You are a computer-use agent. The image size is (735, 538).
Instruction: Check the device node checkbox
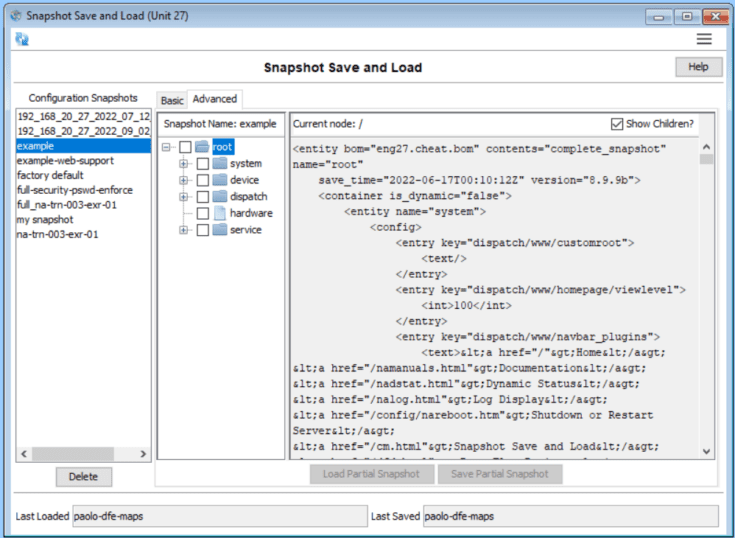202,180
